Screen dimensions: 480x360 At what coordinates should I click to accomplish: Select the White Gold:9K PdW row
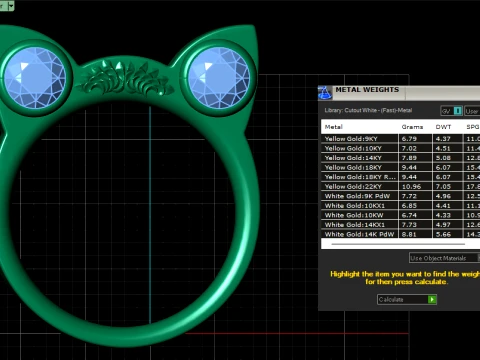(400, 196)
